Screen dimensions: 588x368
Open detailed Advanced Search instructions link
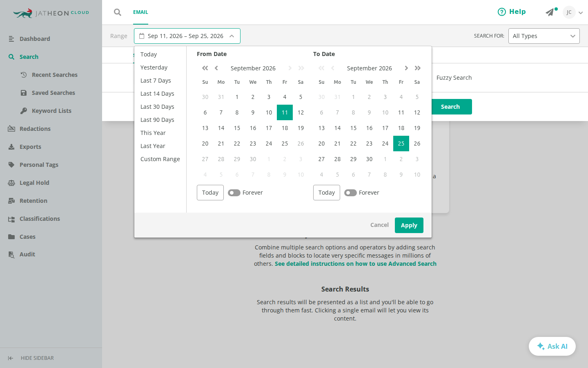click(356, 264)
